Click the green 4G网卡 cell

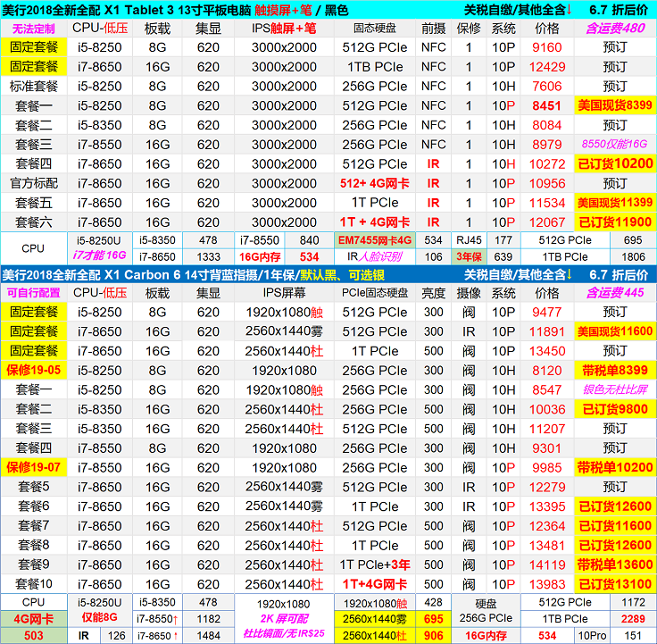click(x=34, y=619)
